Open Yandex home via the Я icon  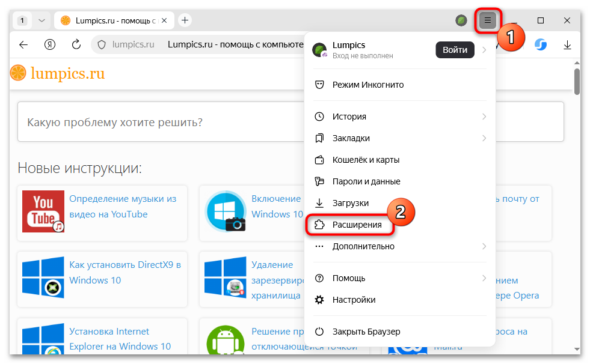(x=50, y=44)
